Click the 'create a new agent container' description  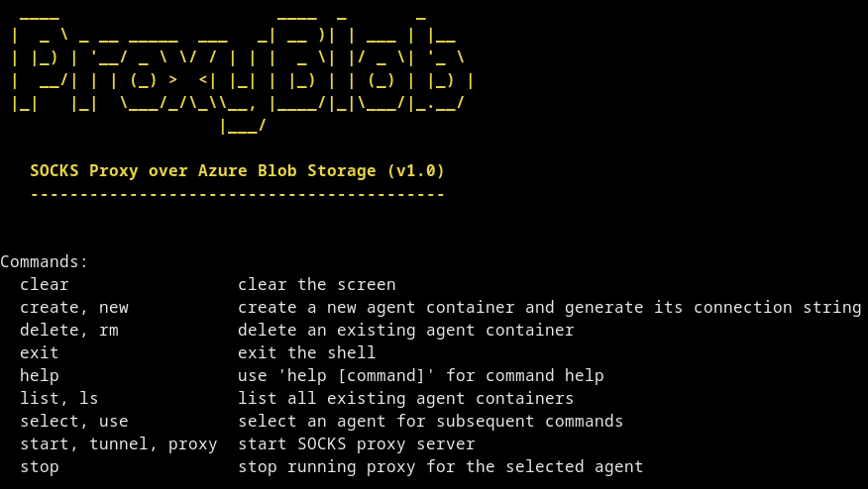549,308
